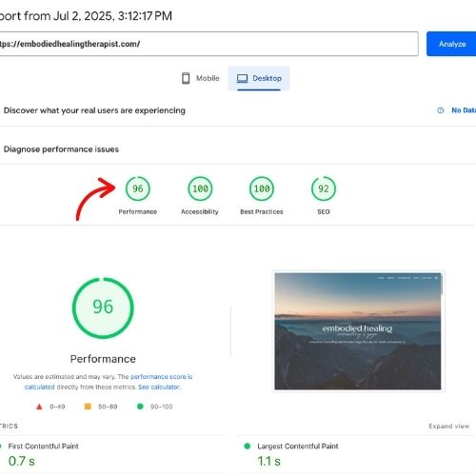Click the mobile phone icon
The image size is (476, 476).
pos(186,78)
